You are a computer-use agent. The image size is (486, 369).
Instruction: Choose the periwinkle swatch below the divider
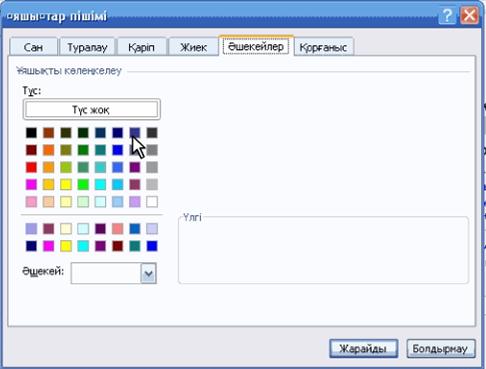[31, 229]
